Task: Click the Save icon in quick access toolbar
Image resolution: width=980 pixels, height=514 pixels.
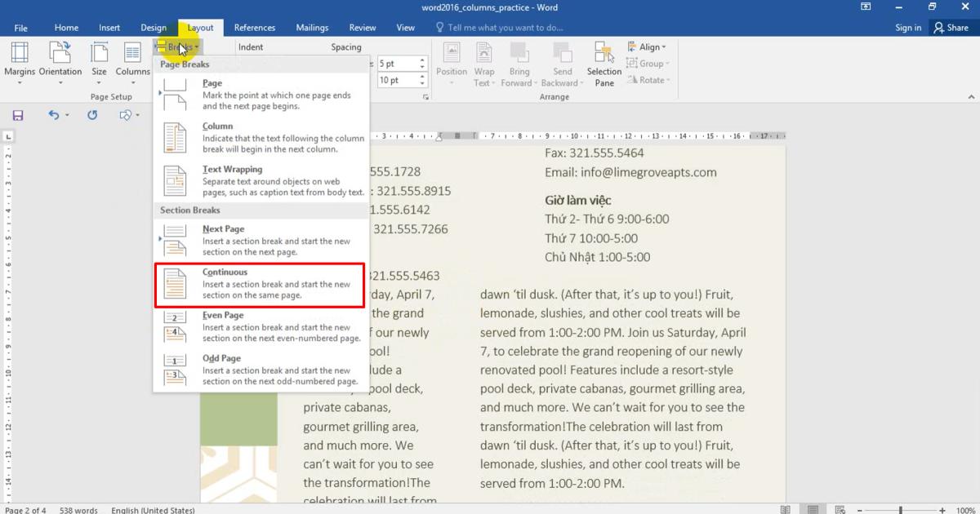Action: pyautogui.click(x=18, y=116)
